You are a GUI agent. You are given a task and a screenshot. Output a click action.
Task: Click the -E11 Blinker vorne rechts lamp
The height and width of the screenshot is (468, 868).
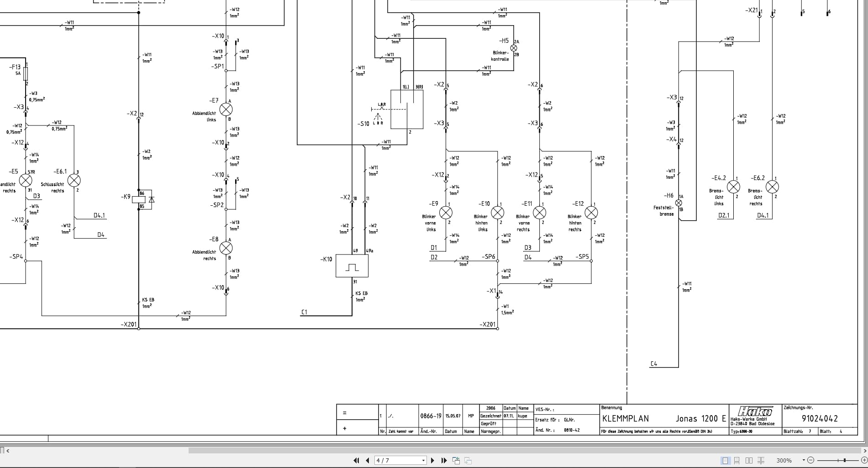pos(540,213)
